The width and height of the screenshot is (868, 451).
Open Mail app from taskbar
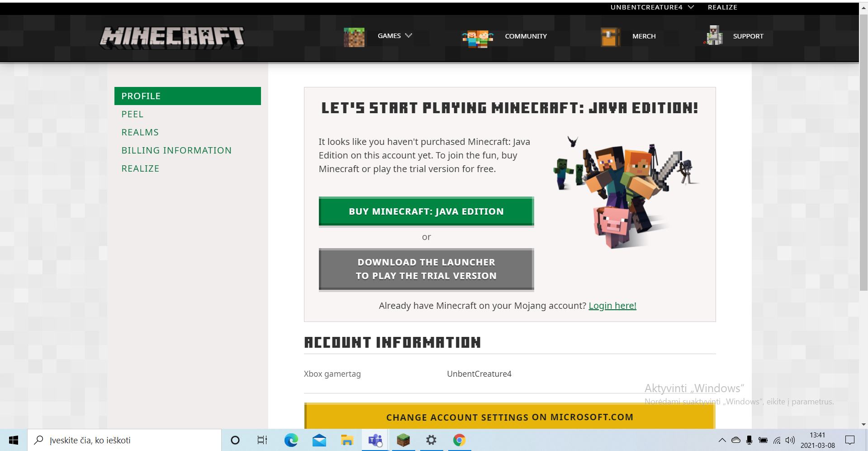click(319, 440)
